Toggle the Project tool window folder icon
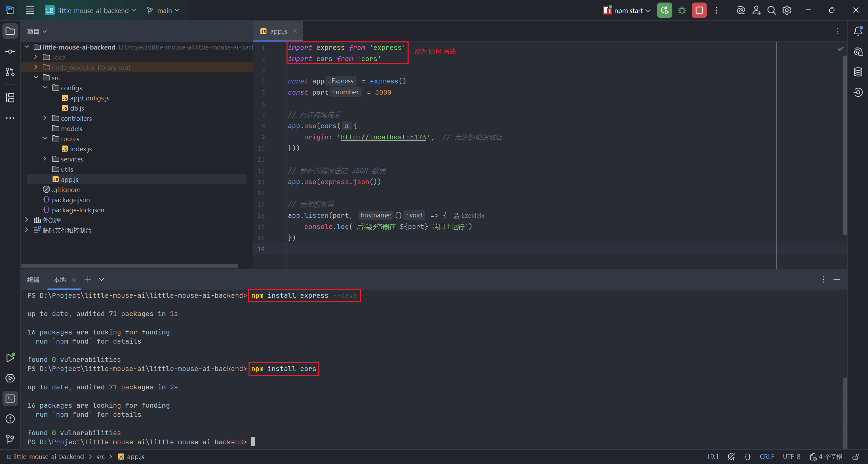The height and width of the screenshot is (464, 868). point(10,31)
